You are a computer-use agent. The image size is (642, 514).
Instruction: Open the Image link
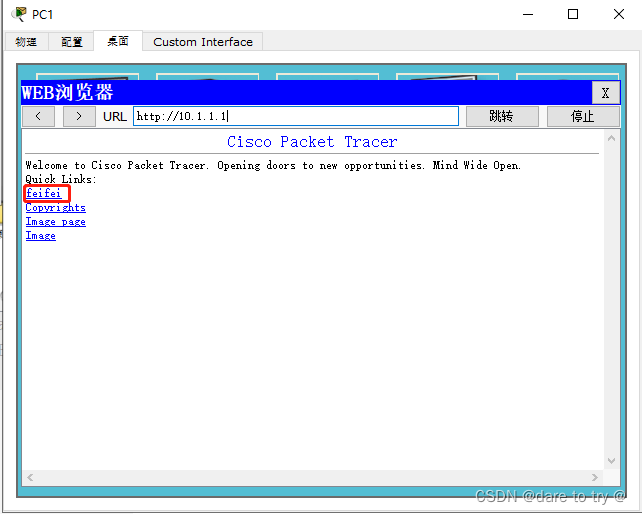pos(41,235)
